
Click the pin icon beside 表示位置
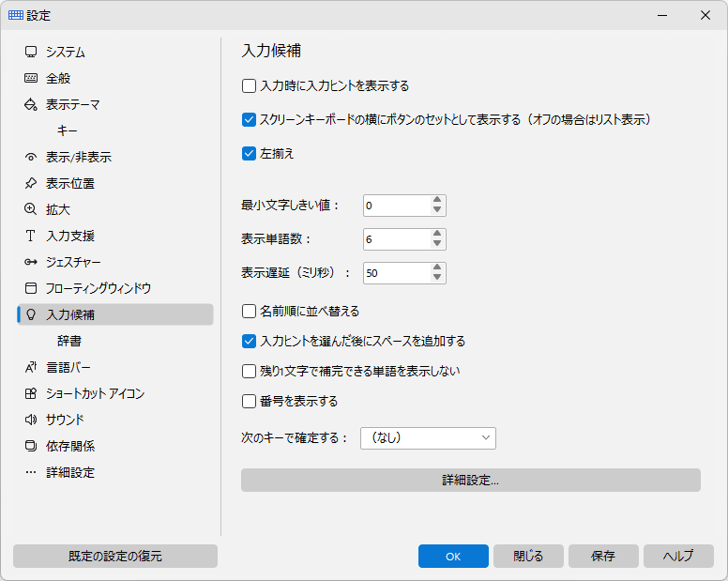(31, 183)
